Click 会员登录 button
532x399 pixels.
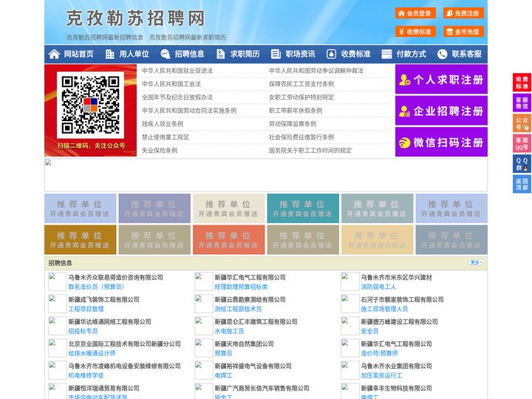click(x=415, y=13)
